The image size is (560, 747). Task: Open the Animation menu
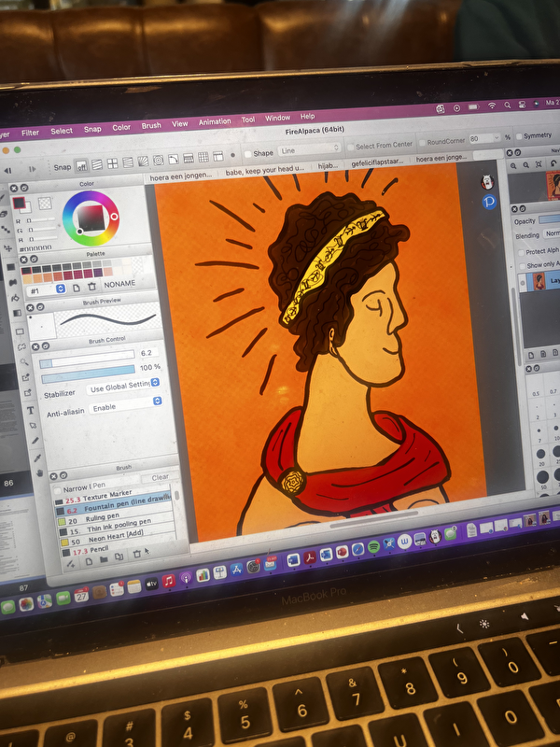pos(215,121)
